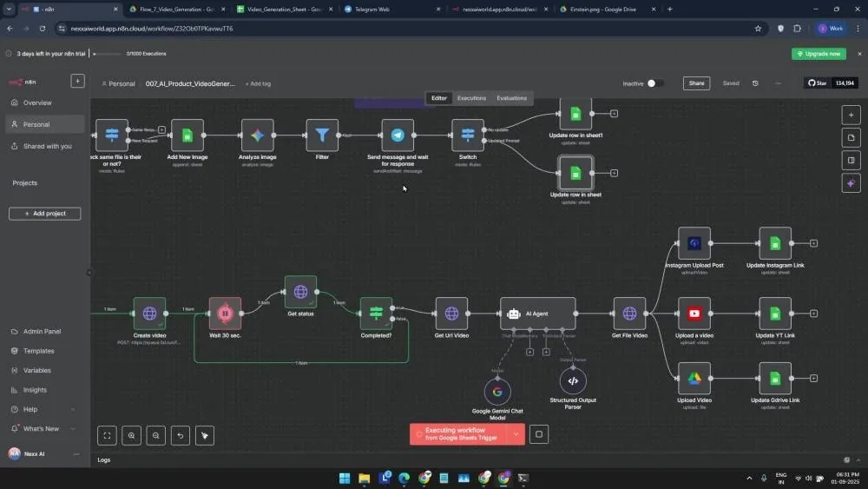868x489 pixels.
Task: Expand the Help menu chevron
Action: pos(73,409)
